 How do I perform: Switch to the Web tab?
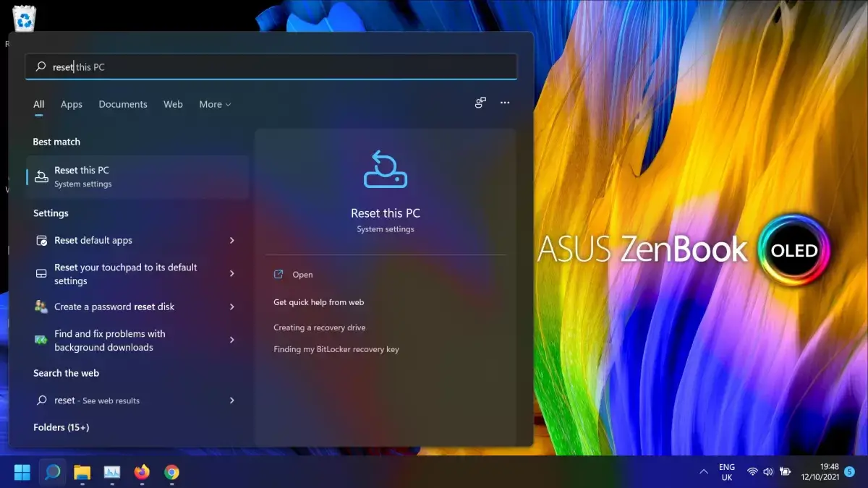point(173,104)
